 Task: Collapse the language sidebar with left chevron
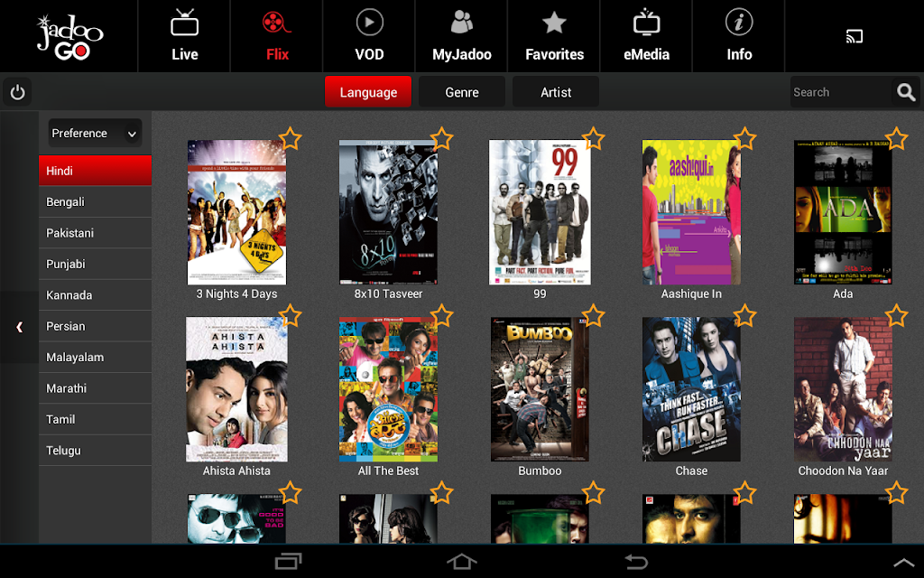coord(20,327)
